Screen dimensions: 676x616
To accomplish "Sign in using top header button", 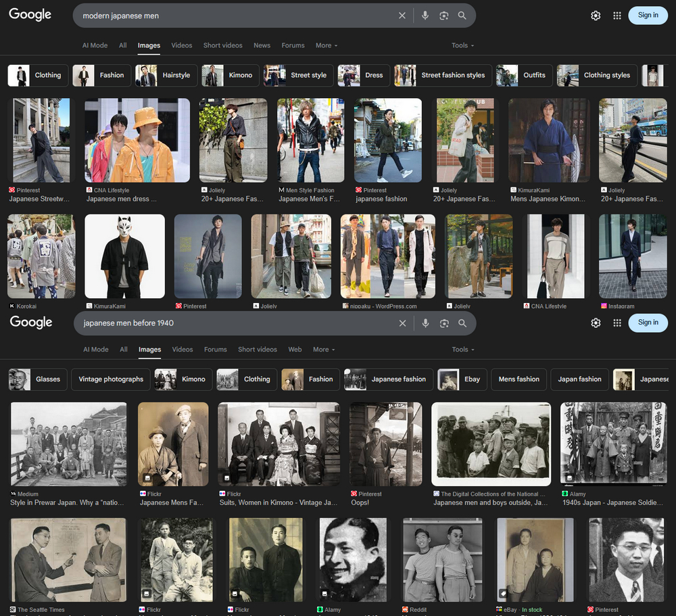I will click(648, 15).
